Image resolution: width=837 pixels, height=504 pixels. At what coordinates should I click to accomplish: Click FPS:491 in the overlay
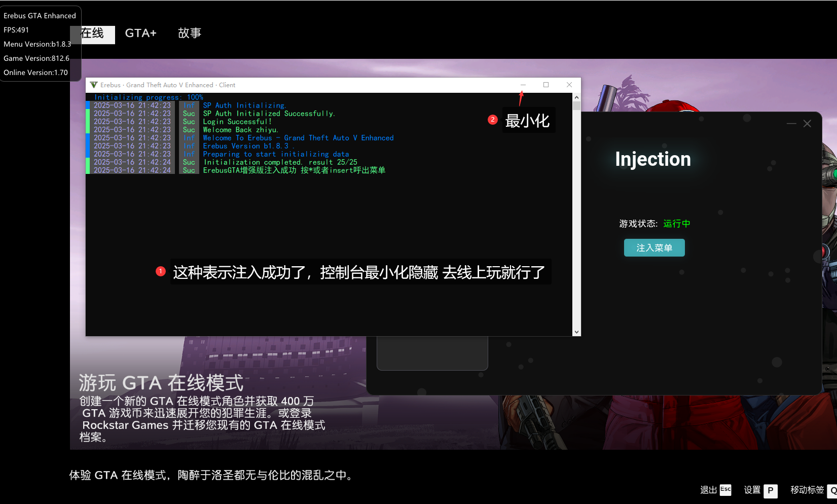point(16,30)
